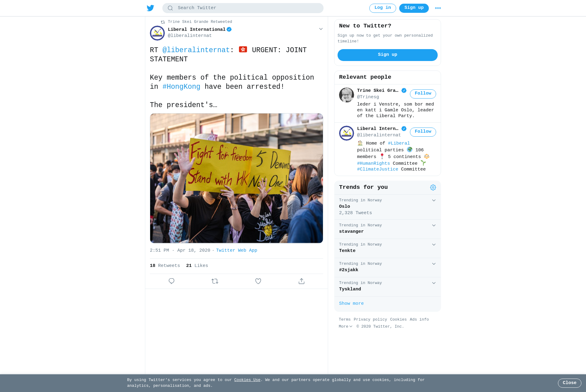Focus the Search Twitter field
This screenshot has width=586, height=392.
[x=243, y=8]
